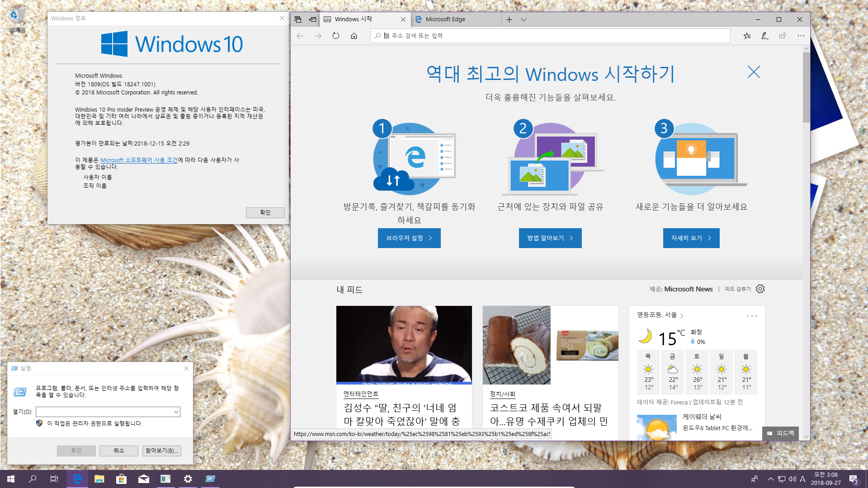The image size is (868, 488).
Task: Open a new tab with the plus button
Action: point(509,19)
